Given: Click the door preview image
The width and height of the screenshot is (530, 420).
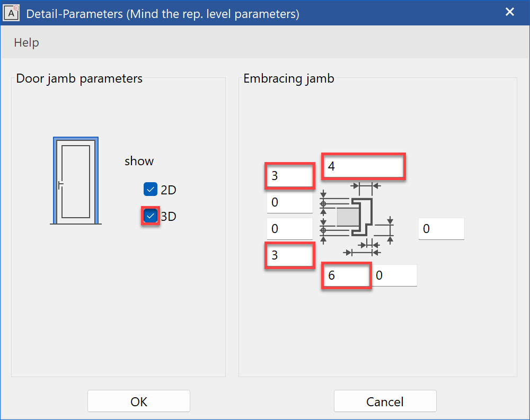Looking at the screenshot, I should (x=76, y=180).
